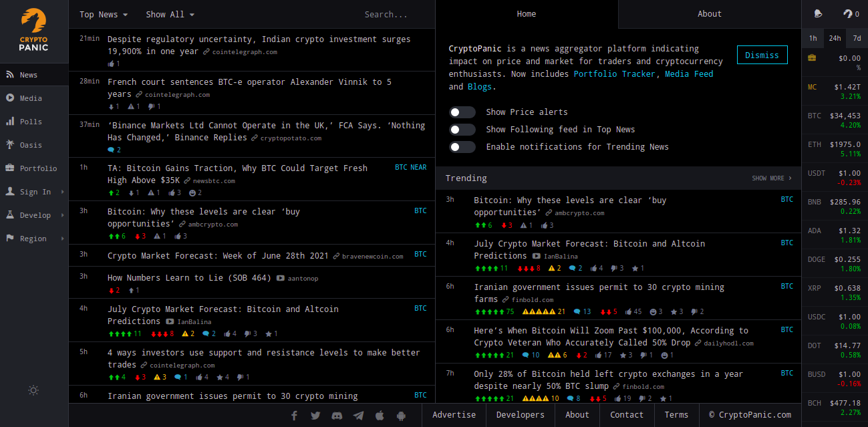This screenshot has height=427, width=868.
Task: Enable notifications for Trending News switch
Action: [x=462, y=147]
